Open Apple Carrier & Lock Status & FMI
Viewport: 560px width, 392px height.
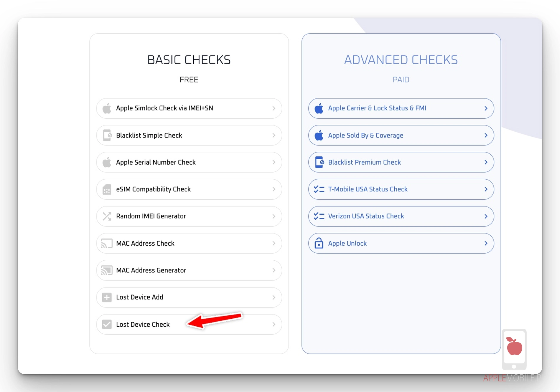point(377,108)
